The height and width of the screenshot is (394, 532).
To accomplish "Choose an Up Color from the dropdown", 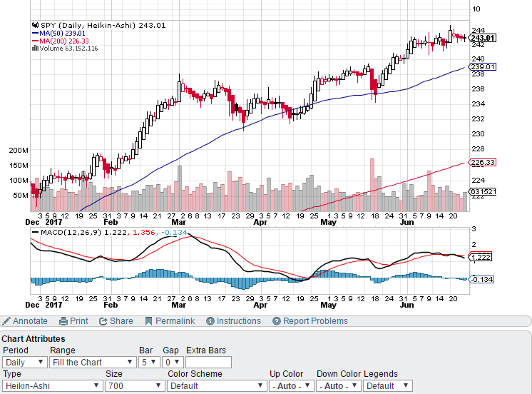I will tap(291, 385).
